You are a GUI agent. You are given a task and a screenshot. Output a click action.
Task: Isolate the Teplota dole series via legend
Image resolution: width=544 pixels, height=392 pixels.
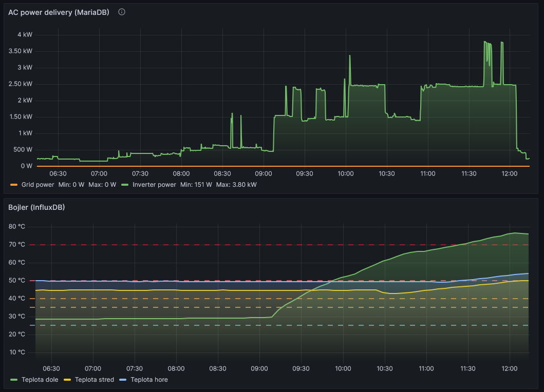click(x=39, y=380)
